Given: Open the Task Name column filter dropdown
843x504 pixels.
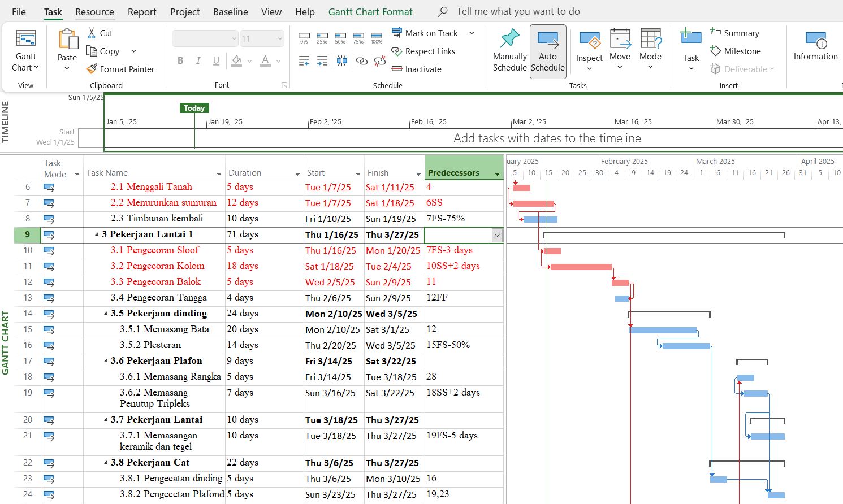Looking at the screenshot, I should pos(219,174).
